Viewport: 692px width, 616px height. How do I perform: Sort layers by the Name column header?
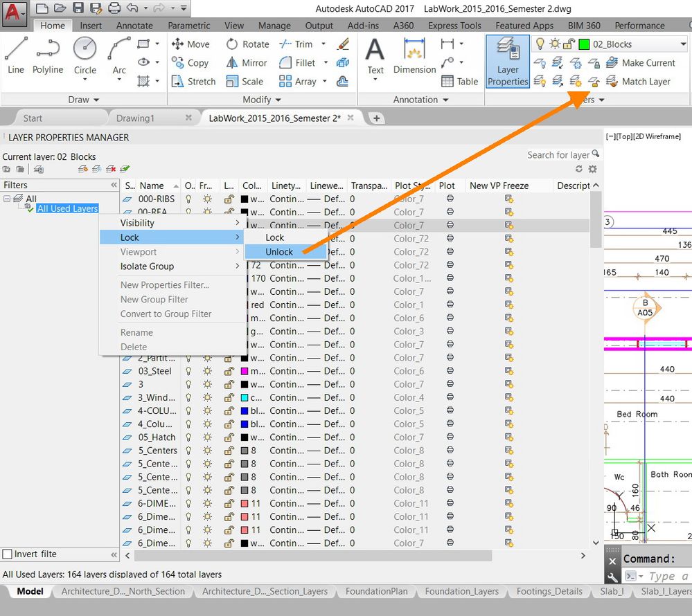157,185
